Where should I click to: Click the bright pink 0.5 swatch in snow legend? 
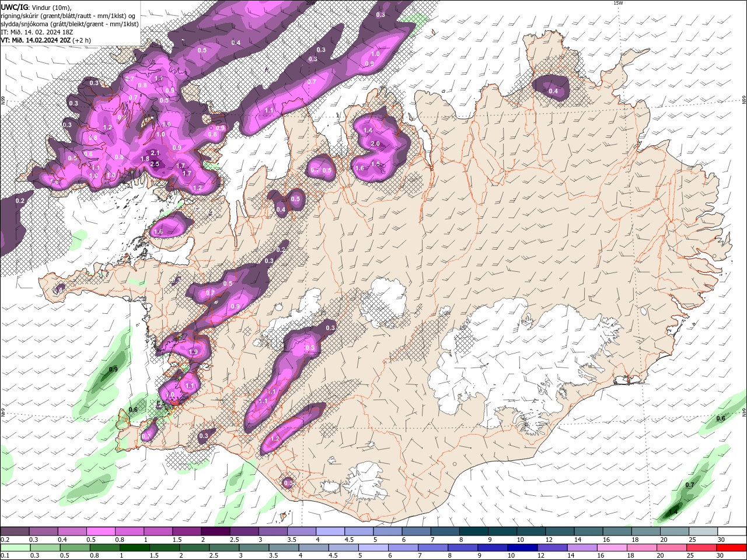(x=100, y=531)
